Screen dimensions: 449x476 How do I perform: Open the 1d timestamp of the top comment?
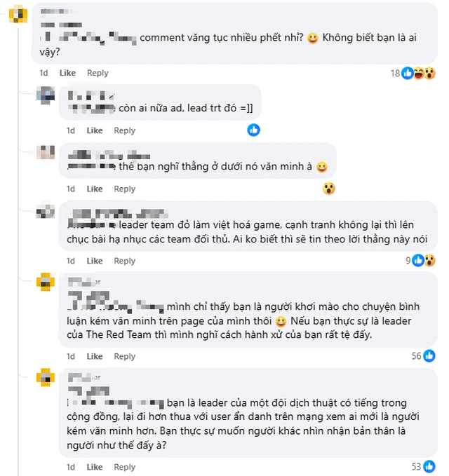click(43, 73)
